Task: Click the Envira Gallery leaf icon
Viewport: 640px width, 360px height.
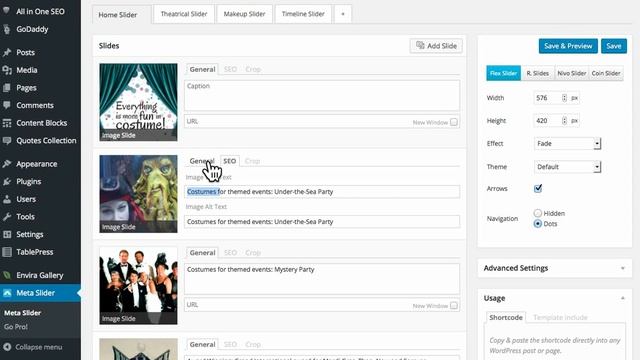Action: click(x=7, y=275)
